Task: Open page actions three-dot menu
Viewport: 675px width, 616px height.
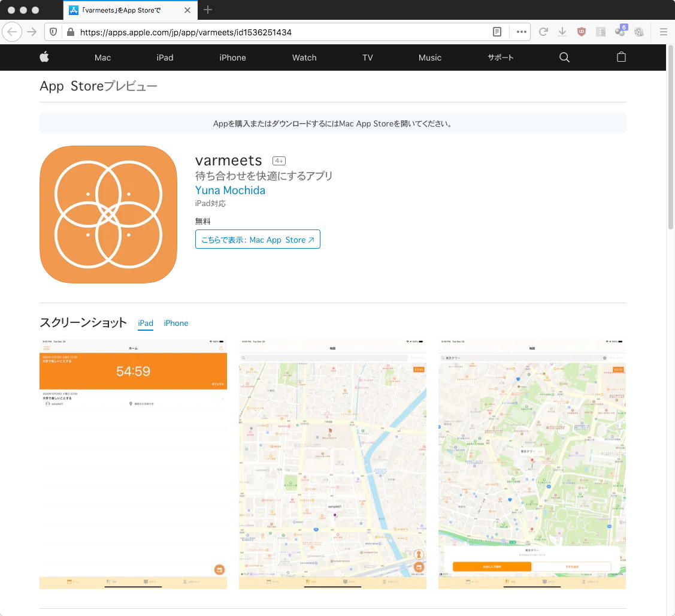Action: (521, 32)
